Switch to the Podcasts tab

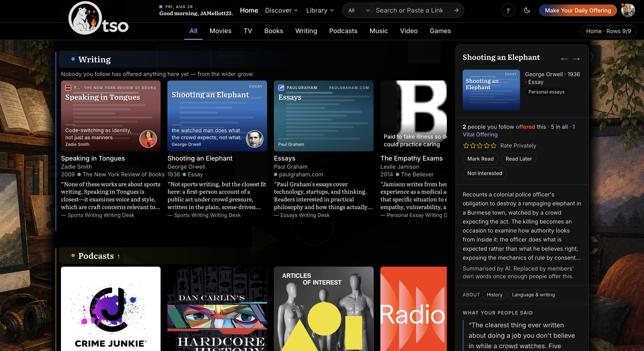click(343, 31)
